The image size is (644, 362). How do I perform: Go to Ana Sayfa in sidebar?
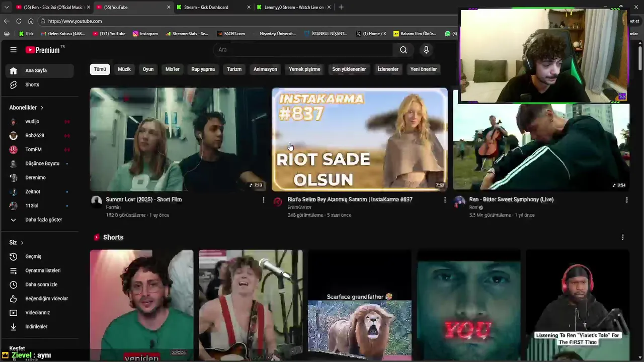pyautogui.click(x=40, y=71)
